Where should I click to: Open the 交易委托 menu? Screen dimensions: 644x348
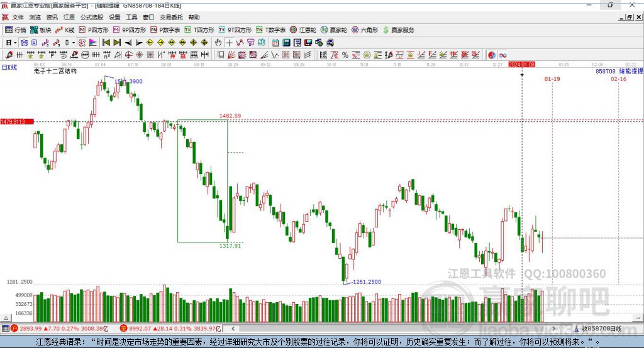[x=171, y=17]
